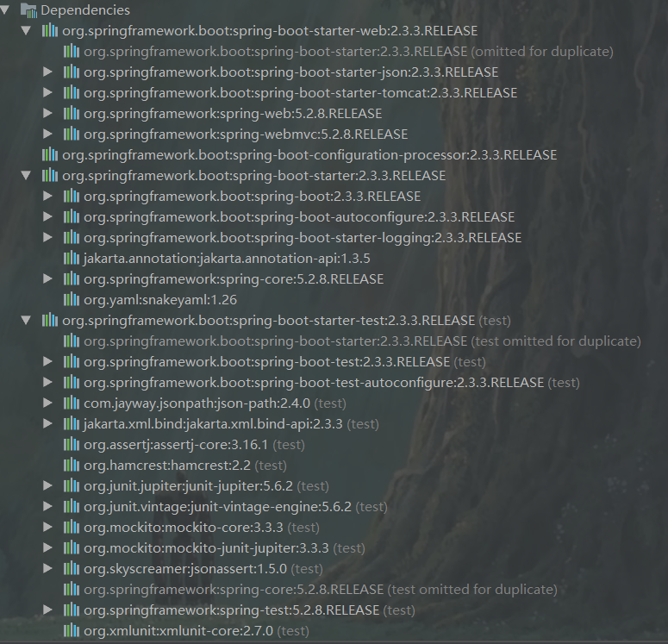
Task: Click library icon of junit-jupiter:5.6.2
Action: [72, 485]
